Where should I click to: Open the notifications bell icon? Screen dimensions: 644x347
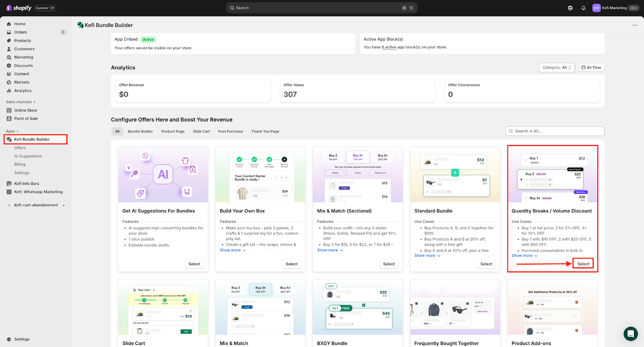583,8
